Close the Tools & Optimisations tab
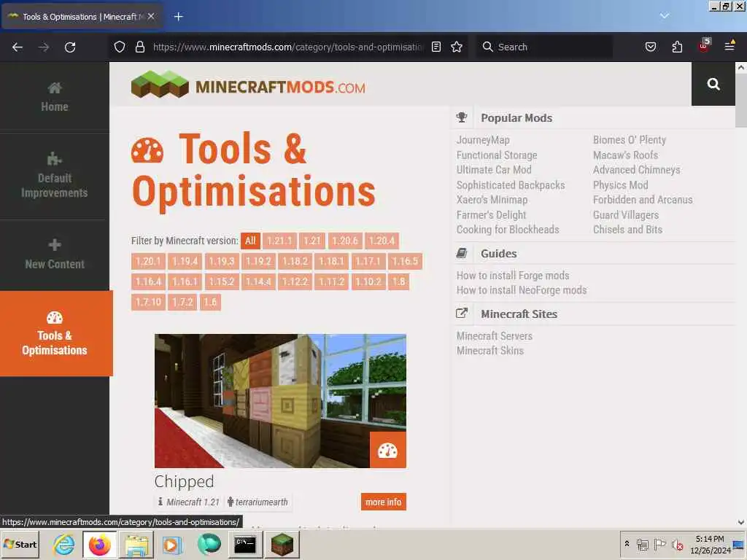The image size is (747, 560). click(x=151, y=16)
